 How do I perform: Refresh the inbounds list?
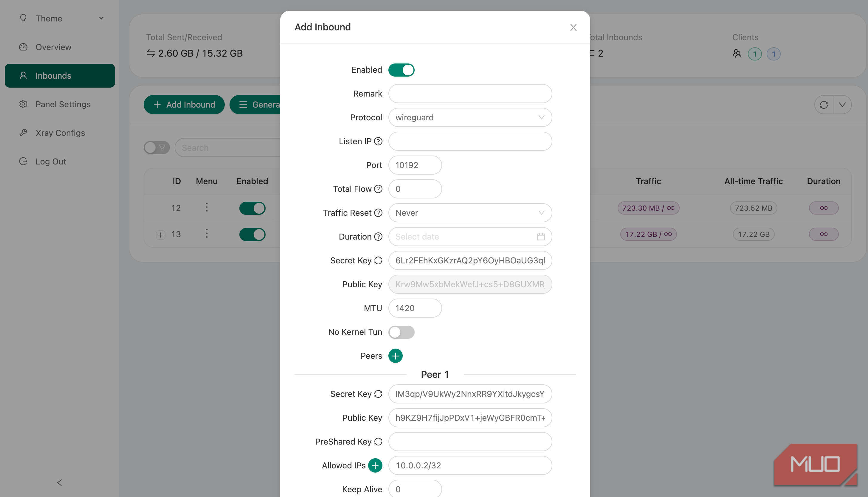point(824,105)
